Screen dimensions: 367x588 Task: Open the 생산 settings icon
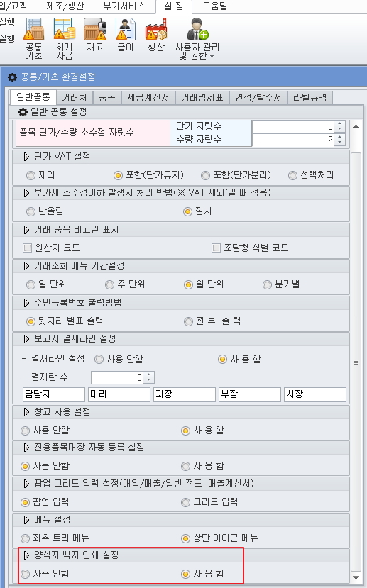tap(156, 35)
